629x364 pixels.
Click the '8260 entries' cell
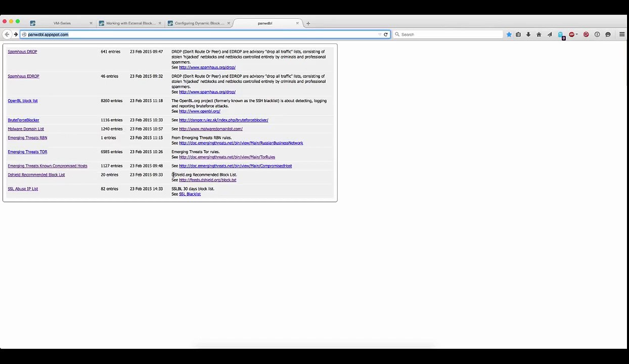click(112, 101)
